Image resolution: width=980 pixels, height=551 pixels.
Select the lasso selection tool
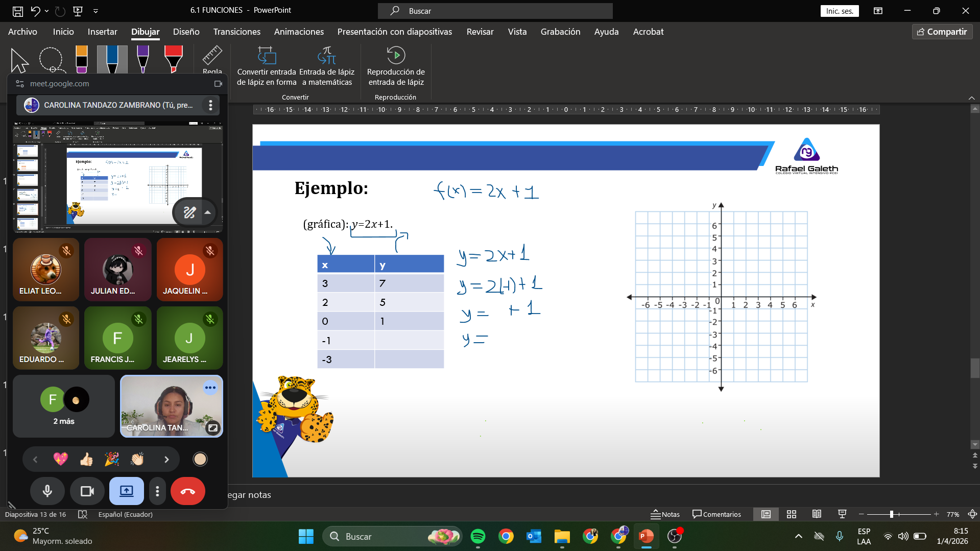[x=51, y=60]
